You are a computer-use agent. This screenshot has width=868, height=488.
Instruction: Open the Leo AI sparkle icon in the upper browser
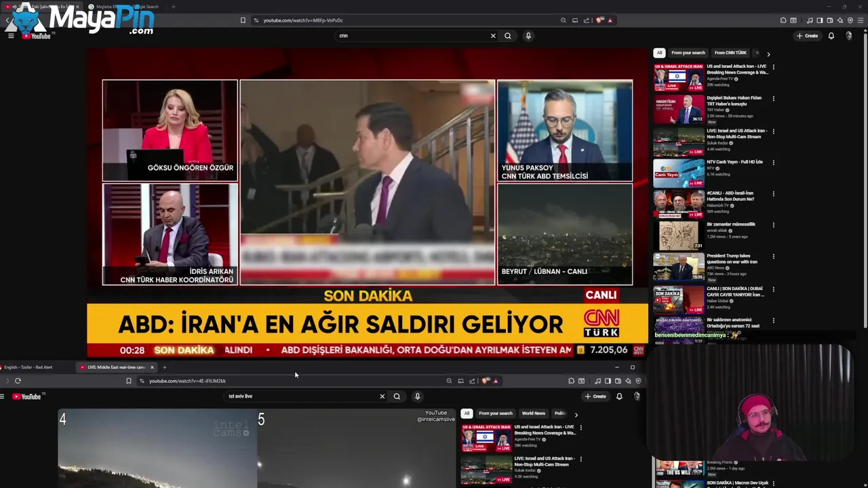(x=840, y=20)
